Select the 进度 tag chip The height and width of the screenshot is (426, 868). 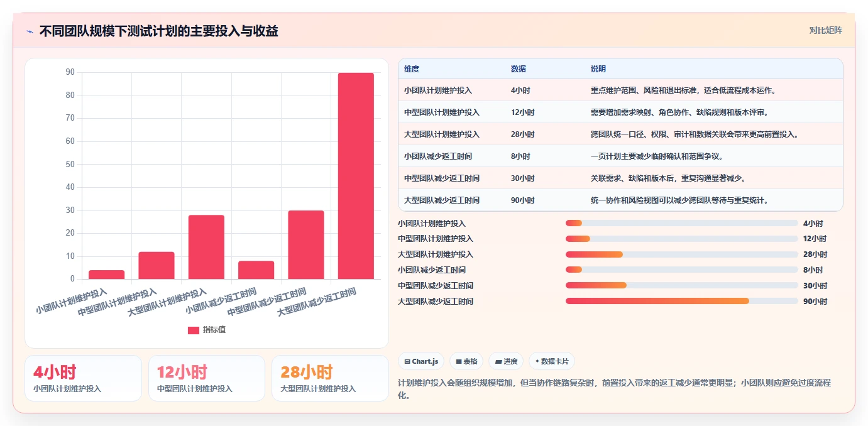tap(506, 361)
